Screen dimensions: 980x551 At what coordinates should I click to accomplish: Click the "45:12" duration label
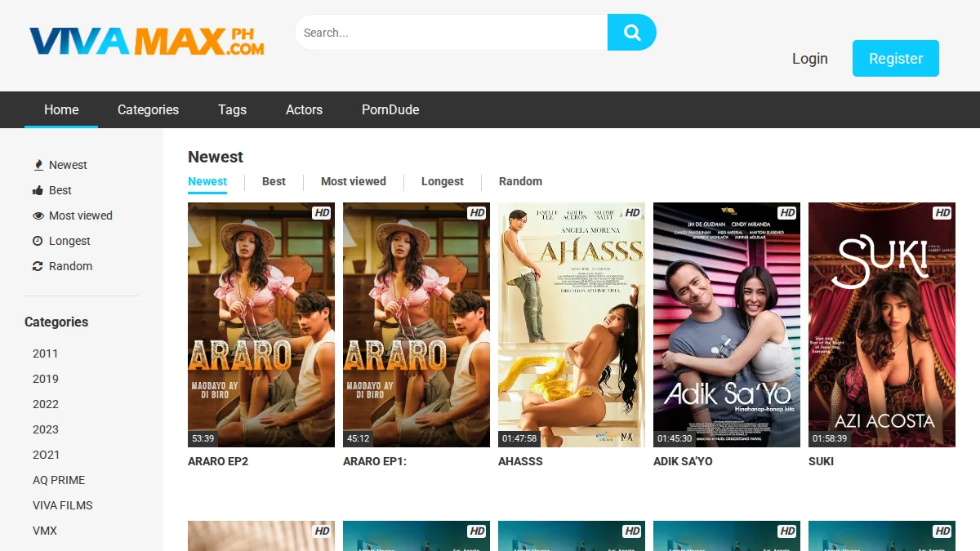[x=359, y=438]
